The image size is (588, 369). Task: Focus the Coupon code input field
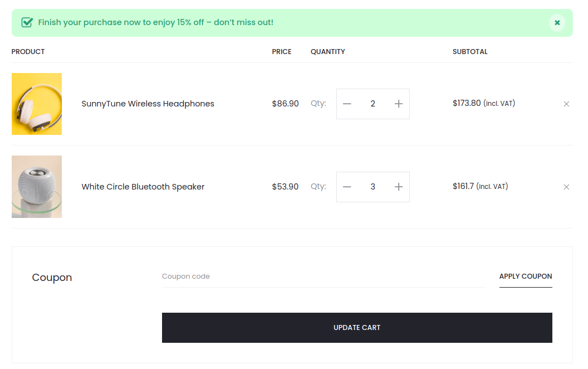(x=323, y=276)
